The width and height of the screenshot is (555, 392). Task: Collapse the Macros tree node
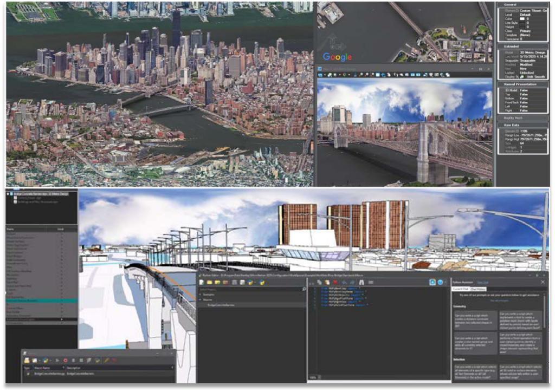coord(201,300)
